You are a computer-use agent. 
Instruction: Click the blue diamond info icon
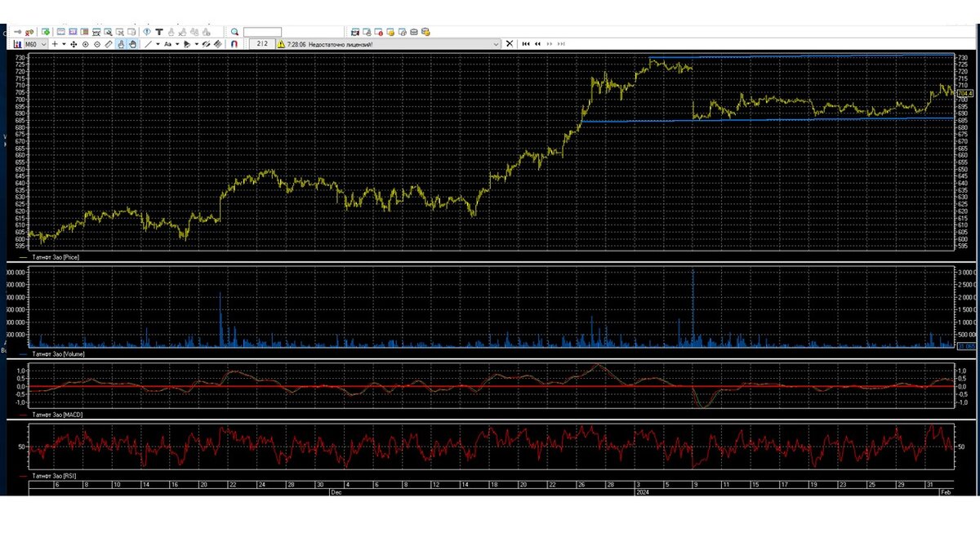(x=147, y=32)
